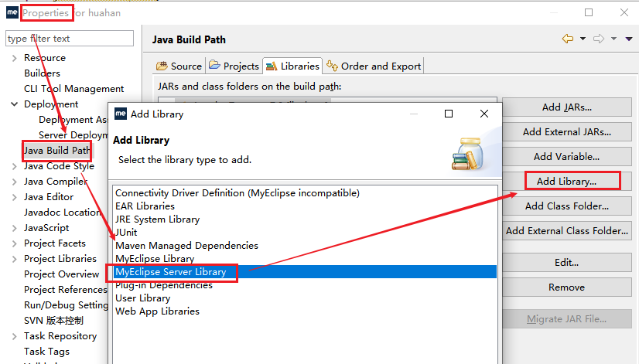The height and width of the screenshot is (364, 639).
Task: Click the Add External JARs... button
Action: click(567, 132)
